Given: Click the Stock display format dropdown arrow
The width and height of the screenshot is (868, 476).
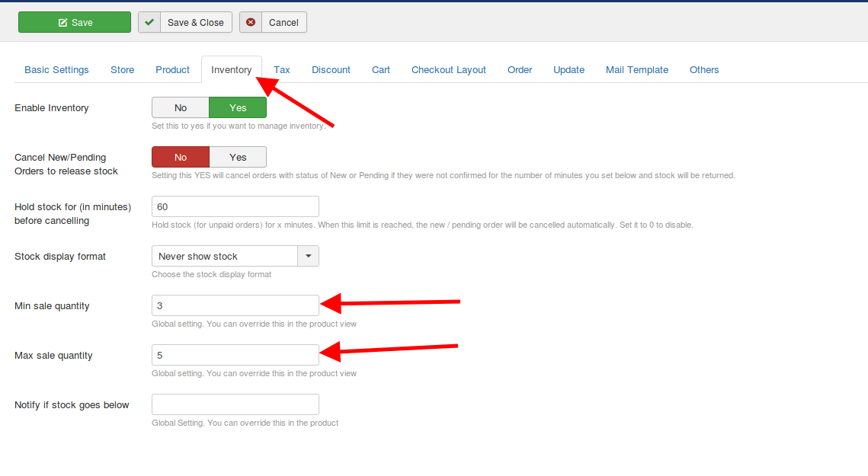Looking at the screenshot, I should (309, 256).
